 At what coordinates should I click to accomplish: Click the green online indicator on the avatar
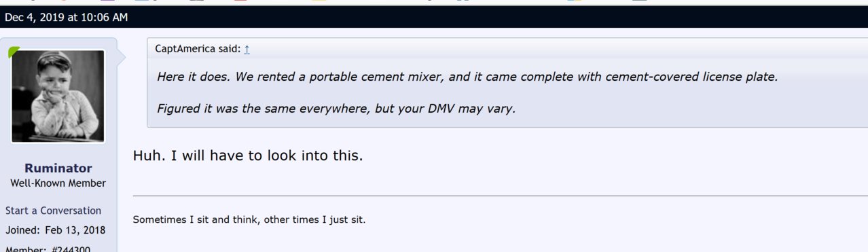click(x=14, y=52)
